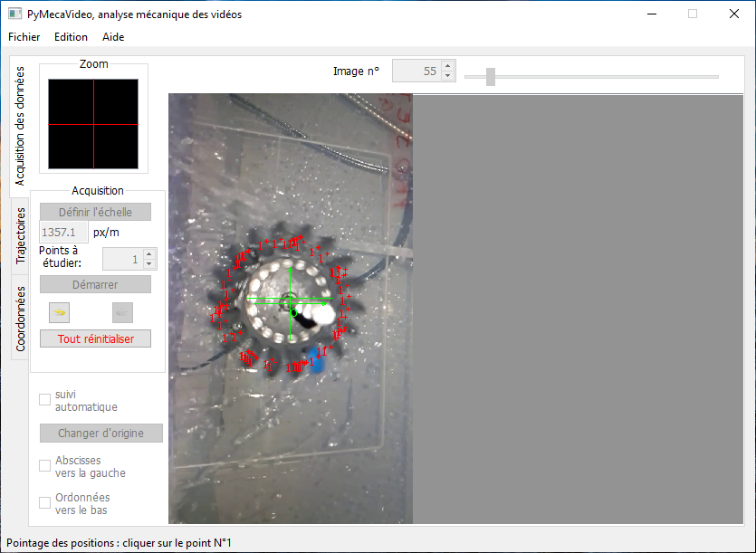The width and height of the screenshot is (756, 553).
Task: Click the video frame slider handle
Action: pyautogui.click(x=491, y=77)
